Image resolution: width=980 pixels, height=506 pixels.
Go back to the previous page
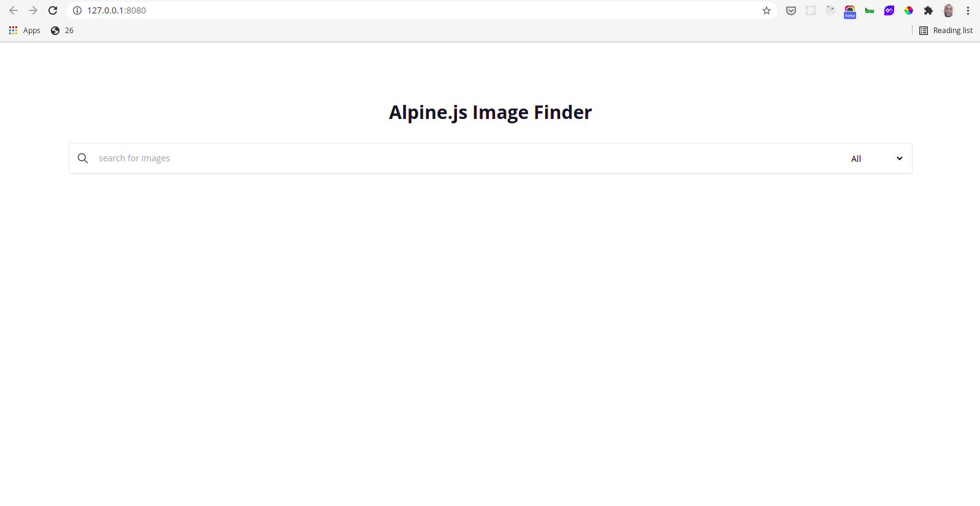pyautogui.click(x=13, y=10)
